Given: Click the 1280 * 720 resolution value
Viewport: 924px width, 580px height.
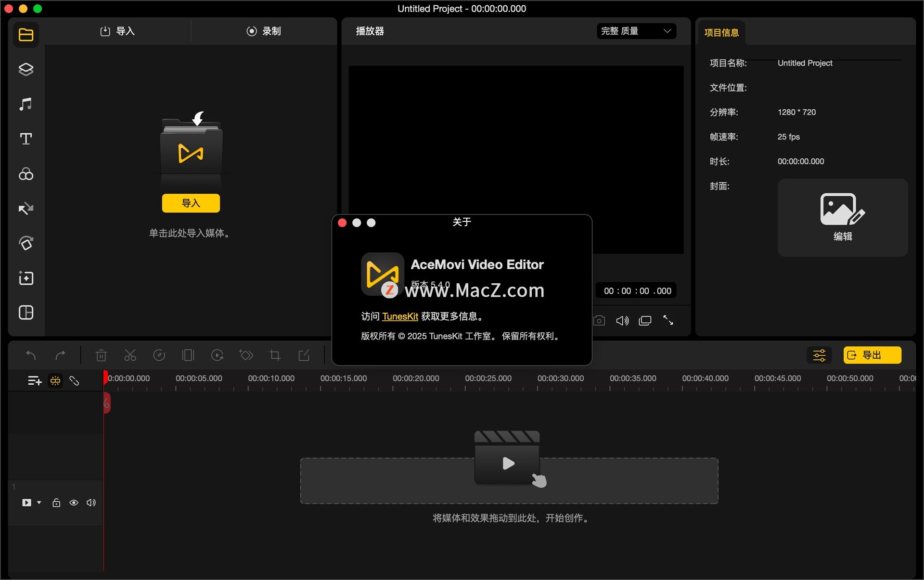Looking at the screenshot, I should [x=796, y=112].
